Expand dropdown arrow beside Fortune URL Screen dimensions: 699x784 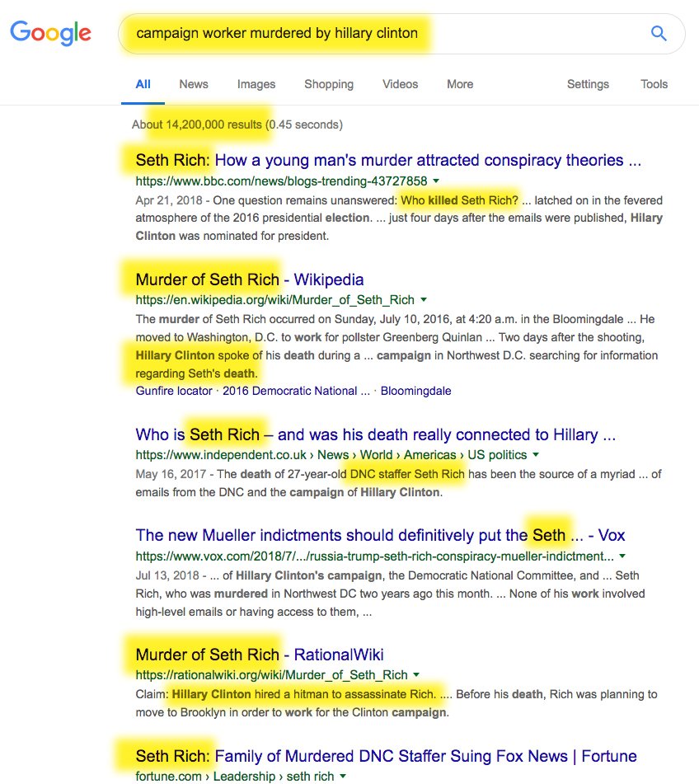[x=343, y=776]
